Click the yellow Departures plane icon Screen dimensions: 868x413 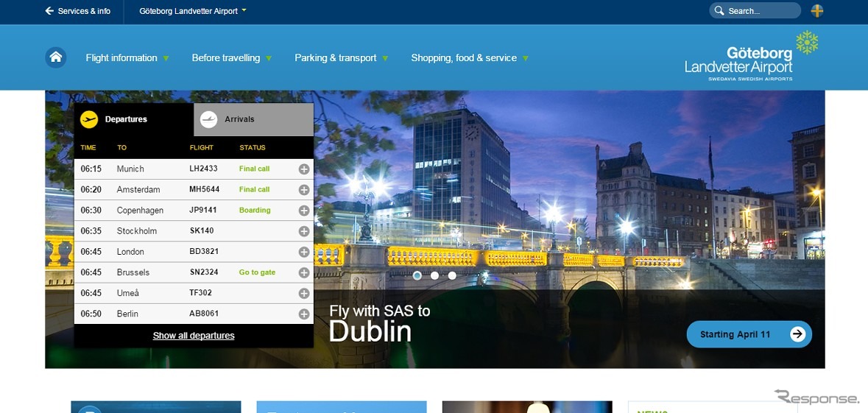pos(89,119)
